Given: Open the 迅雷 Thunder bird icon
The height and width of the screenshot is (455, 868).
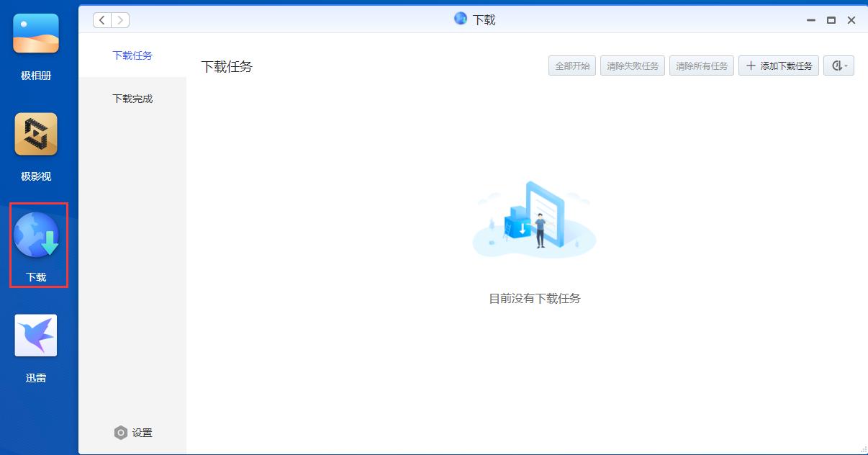Looking at the screenshot, I should pyautogui.click(x=36, y=335).
